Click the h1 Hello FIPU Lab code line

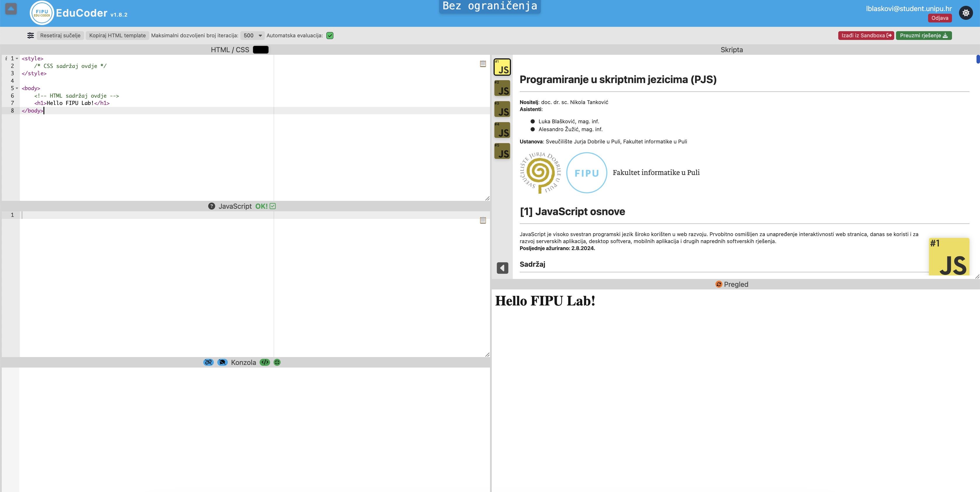pyautogui.click(x=72, y=103)
